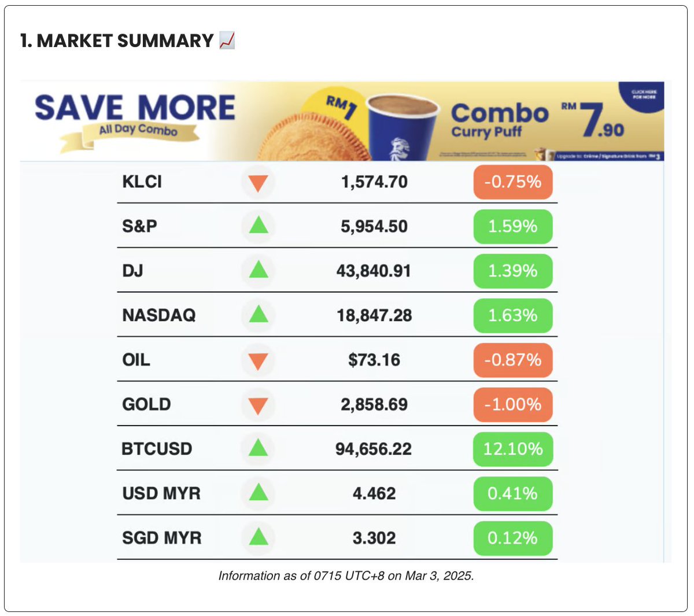This screenshot has width=694, height=616.
Task: Click the green up arrow for BTCUSD
Action: [x=259, y=448]
